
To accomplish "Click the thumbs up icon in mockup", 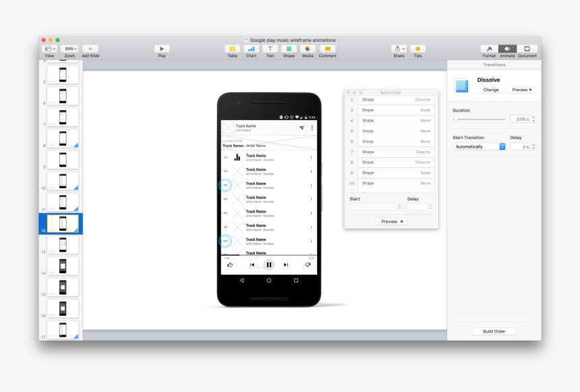I will (230, 264).
